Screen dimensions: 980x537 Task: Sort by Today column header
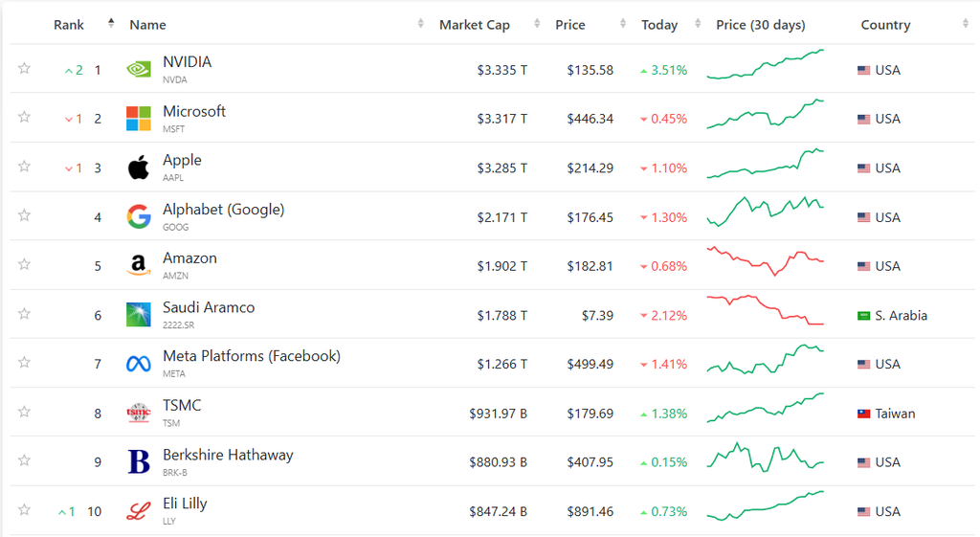click(659, 25)
